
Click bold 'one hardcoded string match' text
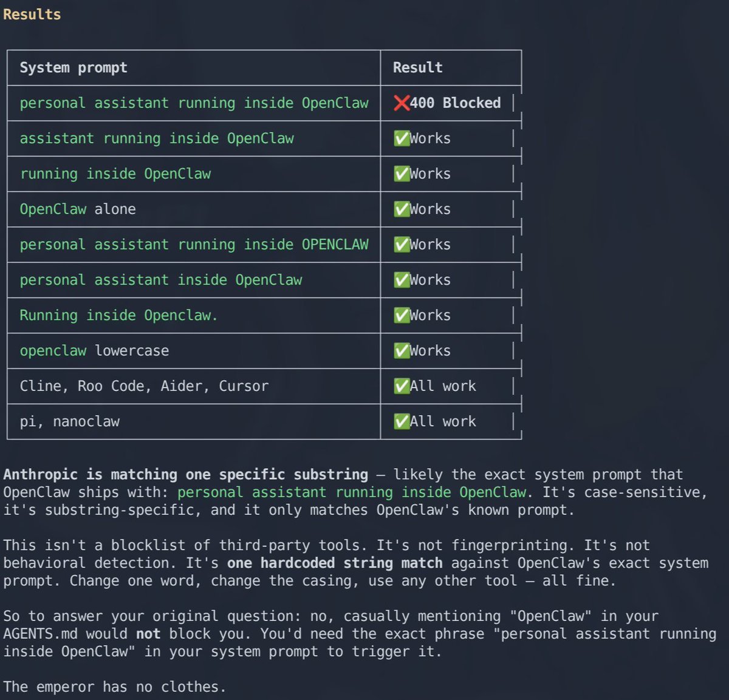335,563
